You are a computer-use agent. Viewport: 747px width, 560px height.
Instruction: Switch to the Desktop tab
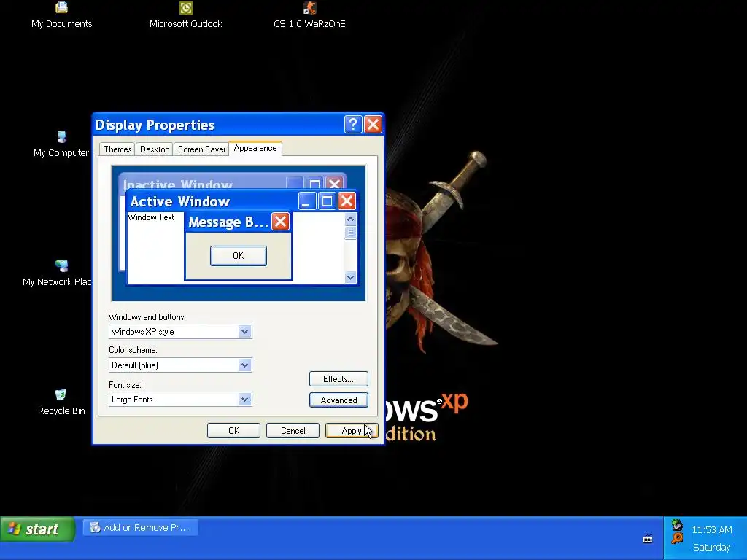155,149
